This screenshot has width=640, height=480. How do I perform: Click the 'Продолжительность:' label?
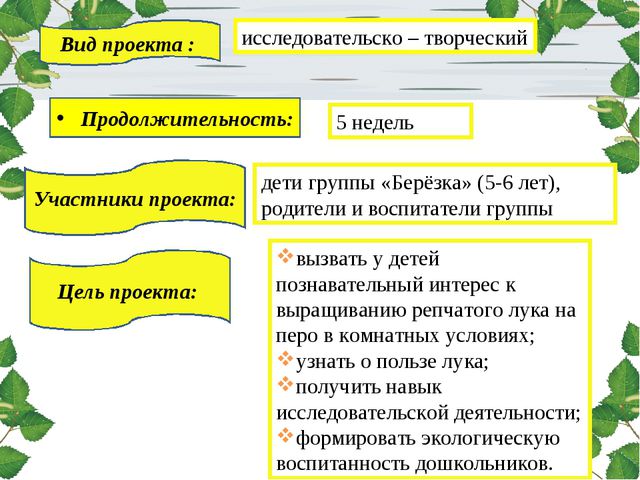175,118
